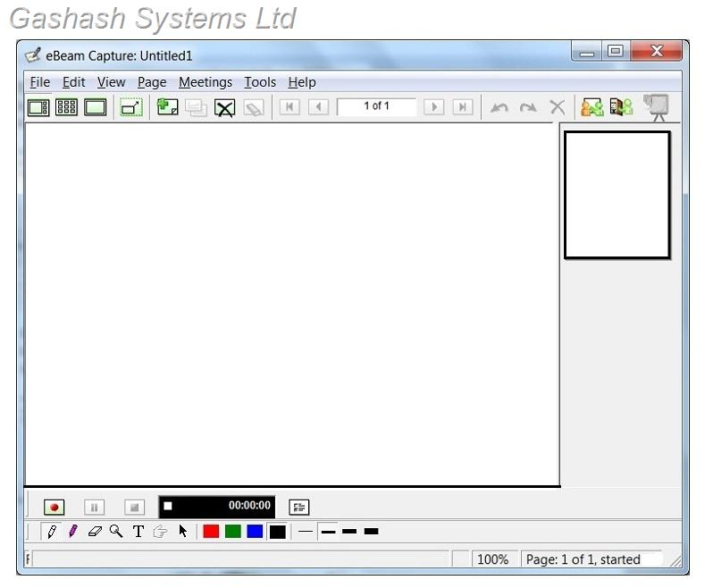Screen dimensions: 713x588
Task: Open the View menu
Action: (x=111, y=82)
